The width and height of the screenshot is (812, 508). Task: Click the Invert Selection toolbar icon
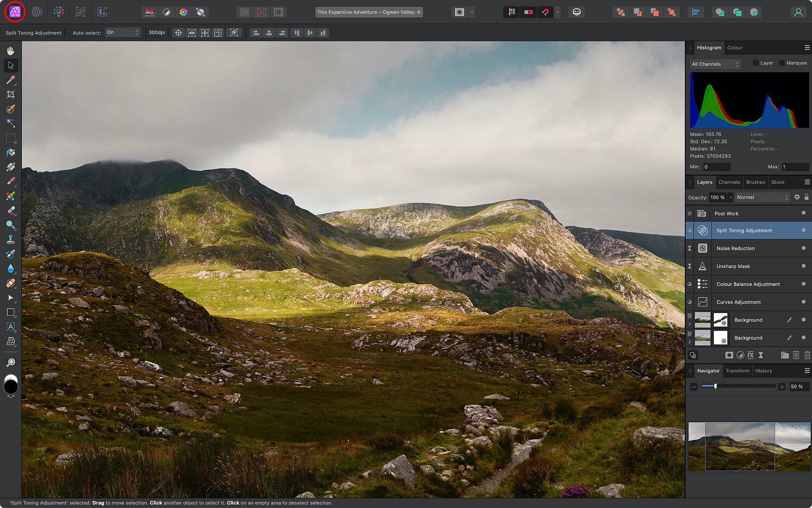[x=278, y=12]
